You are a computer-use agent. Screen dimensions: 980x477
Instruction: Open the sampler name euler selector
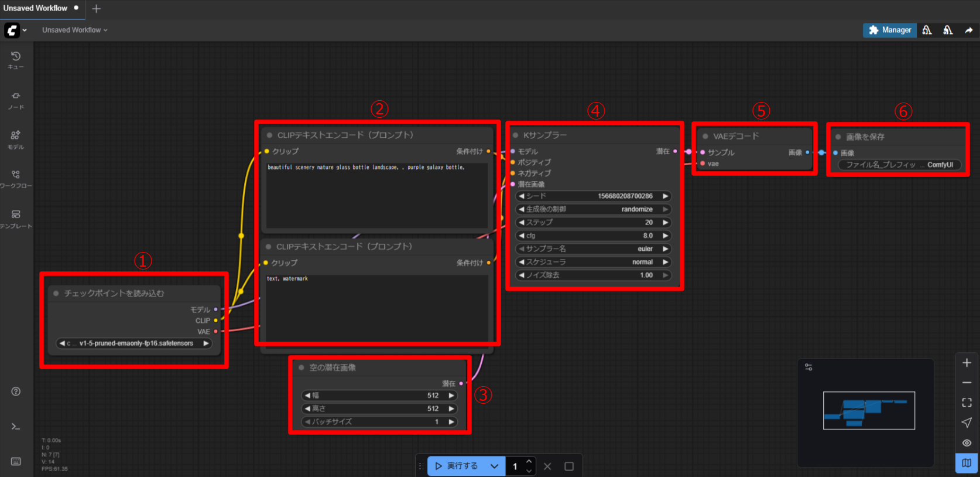click(x=594, y=249)
